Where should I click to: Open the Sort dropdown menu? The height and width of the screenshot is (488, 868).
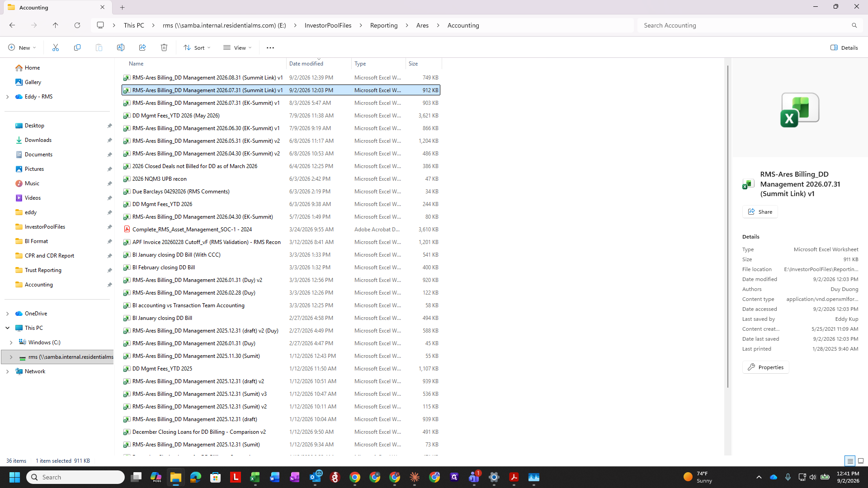(x=197, y=47)
